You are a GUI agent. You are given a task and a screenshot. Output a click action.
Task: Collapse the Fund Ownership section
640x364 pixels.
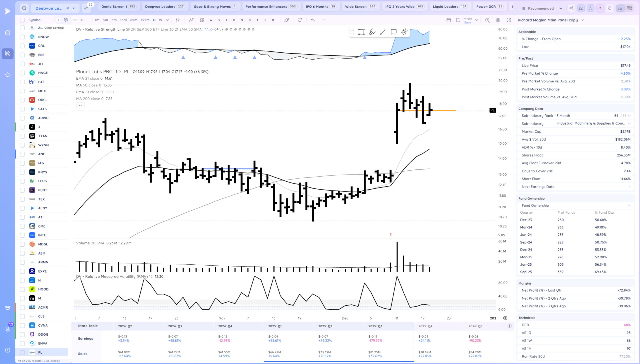point(629,205)
